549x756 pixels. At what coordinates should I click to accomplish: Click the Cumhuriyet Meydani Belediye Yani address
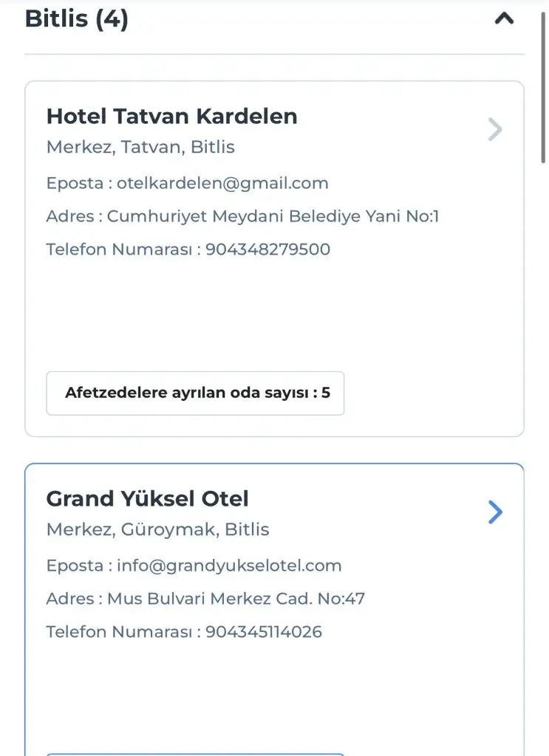tap(273, 216)
